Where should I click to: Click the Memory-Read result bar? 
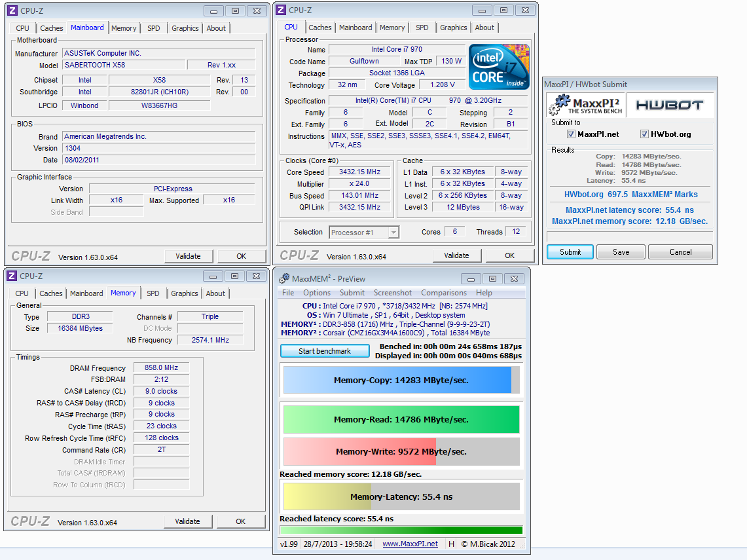401,419
